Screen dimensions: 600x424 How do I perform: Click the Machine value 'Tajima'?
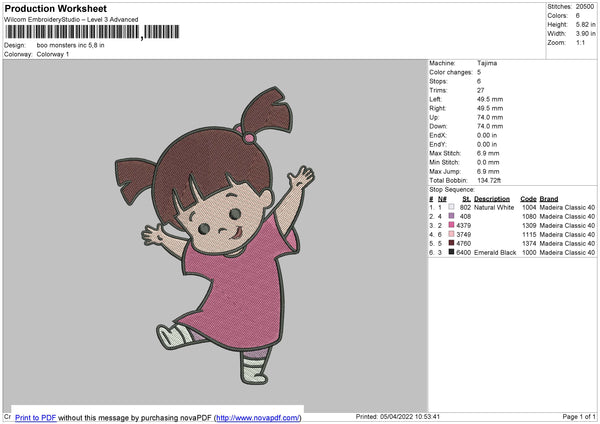(487, 63)
